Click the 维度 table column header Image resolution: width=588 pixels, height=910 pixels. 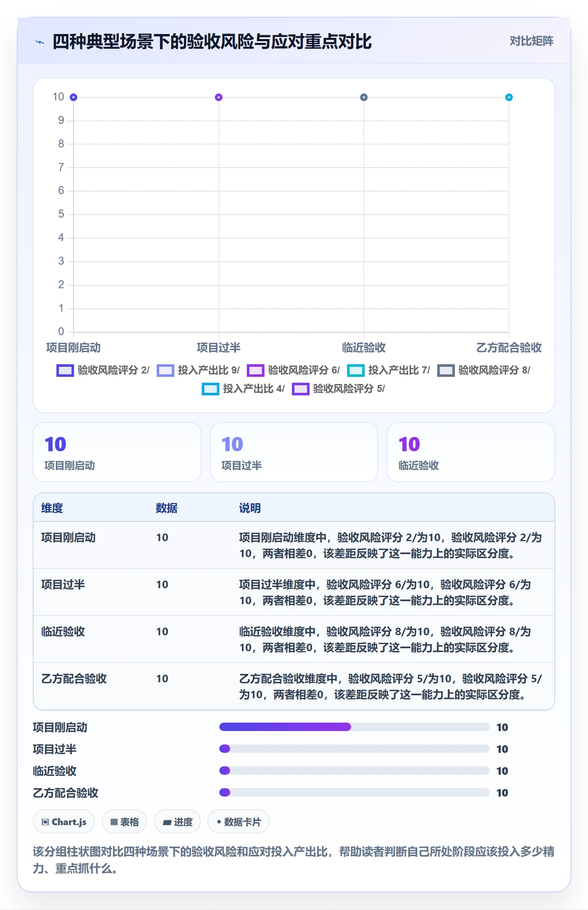[x=52, y=508]
